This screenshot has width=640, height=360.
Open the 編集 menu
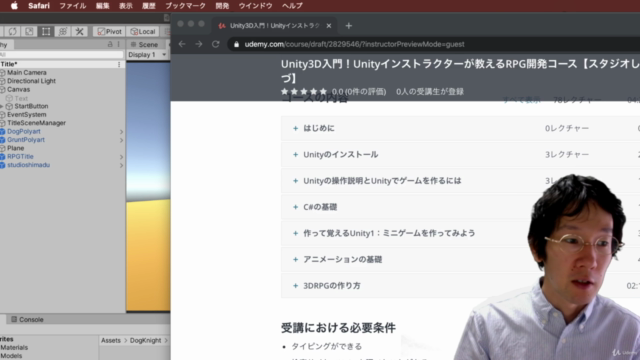click(102, 6)
